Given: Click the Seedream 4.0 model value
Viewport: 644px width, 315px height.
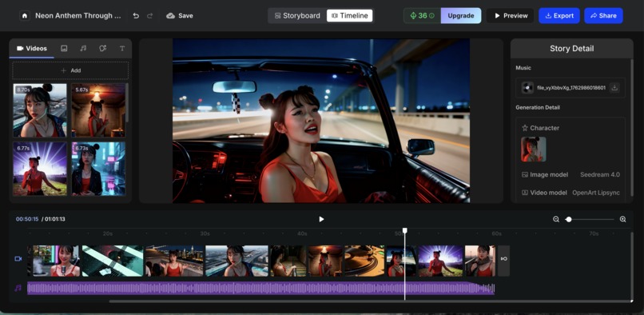Looking at the screenshot, I should pyautogui.click(x=599, y=175).
